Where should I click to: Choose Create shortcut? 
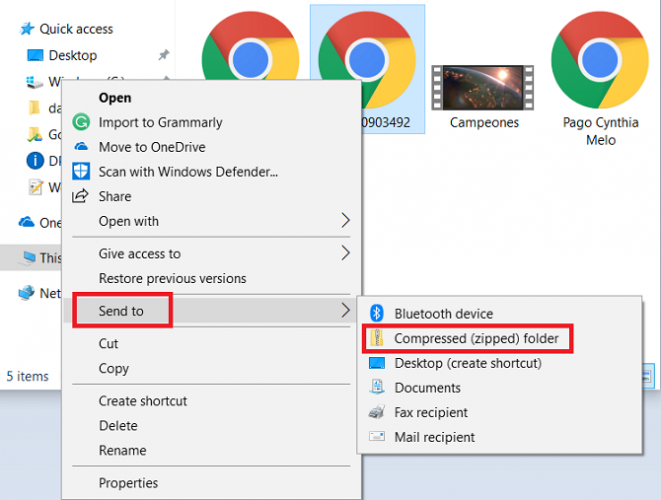(211, 401)
